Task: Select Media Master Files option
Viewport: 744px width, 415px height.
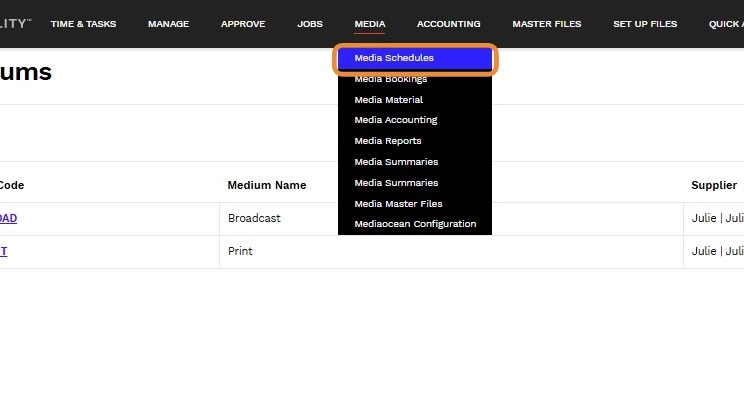Action: click(399, 204)
